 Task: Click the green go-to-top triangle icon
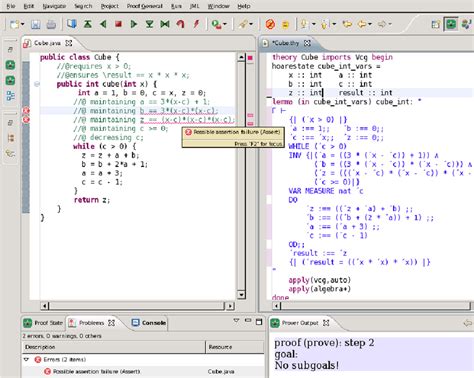click(88, 24)
